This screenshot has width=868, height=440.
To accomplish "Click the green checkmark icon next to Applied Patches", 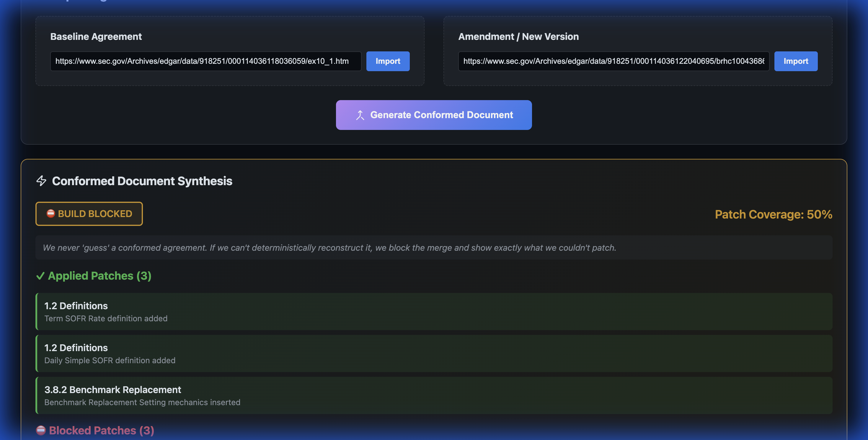I will coord(40,276).
